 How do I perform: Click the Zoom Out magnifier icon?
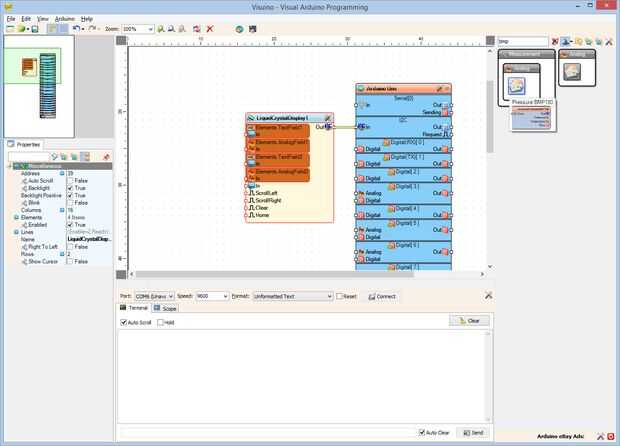(171, 29)
